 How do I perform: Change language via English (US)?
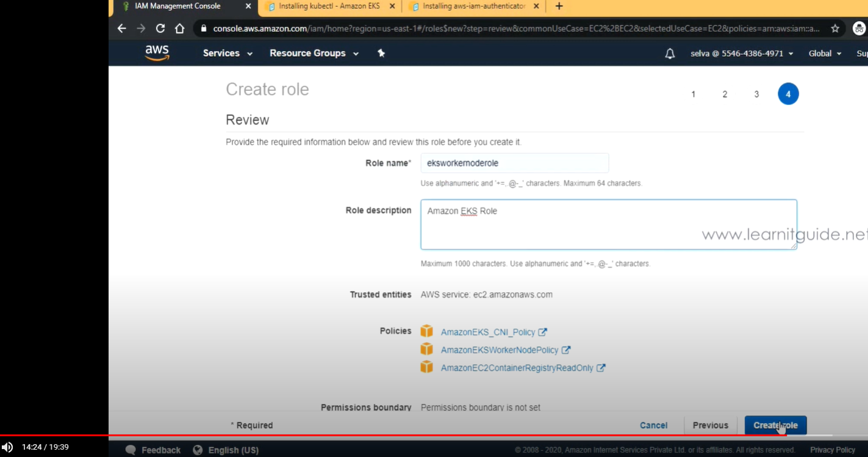[233, 450]
